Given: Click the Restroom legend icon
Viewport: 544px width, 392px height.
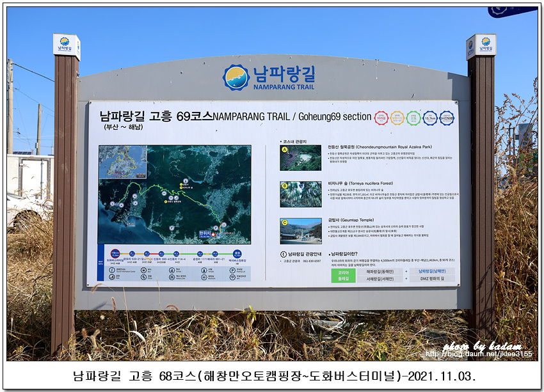Looking at the screenshot, I should [x=204, y=277].
